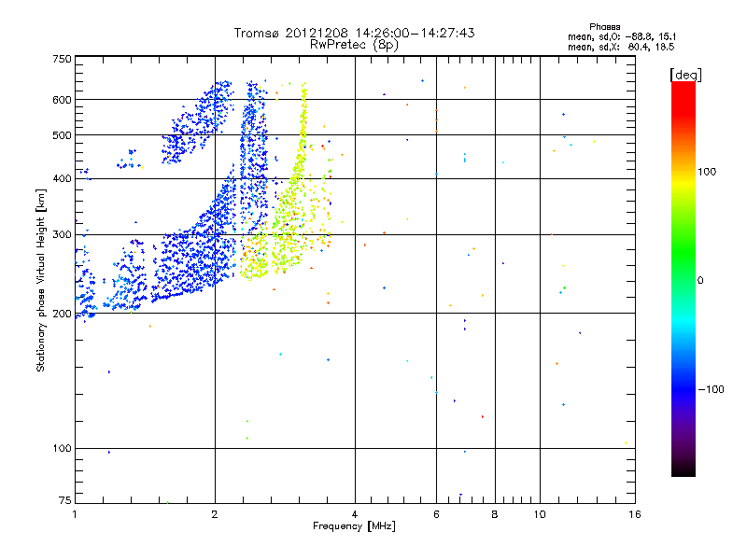Click the '600' y-axis tick label
Image resolution: width=747 pixels, height=560 pixels.
point(62,100)
